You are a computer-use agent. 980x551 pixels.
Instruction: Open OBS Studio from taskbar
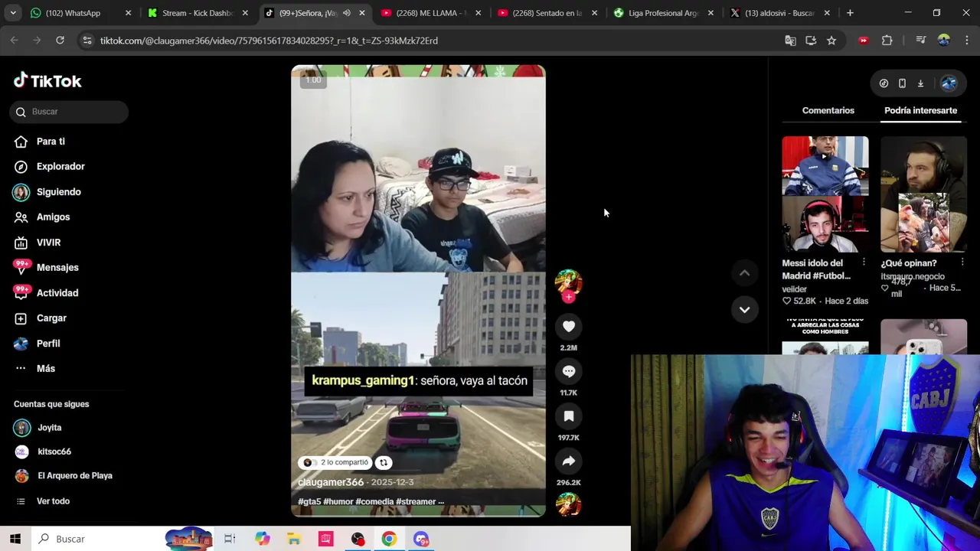[358, 539]
